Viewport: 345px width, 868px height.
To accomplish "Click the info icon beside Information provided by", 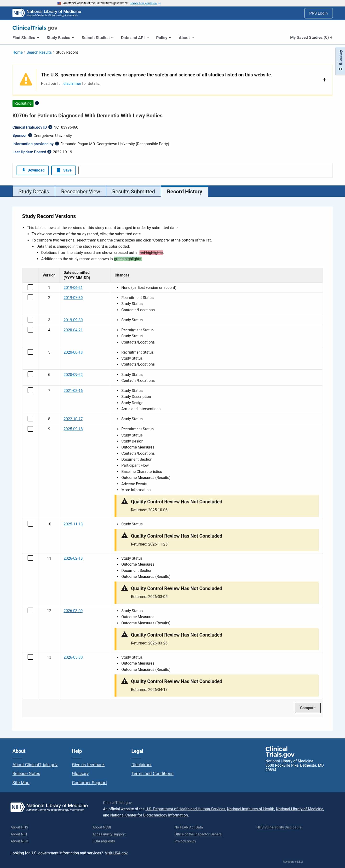I will [x=57, y=144].
